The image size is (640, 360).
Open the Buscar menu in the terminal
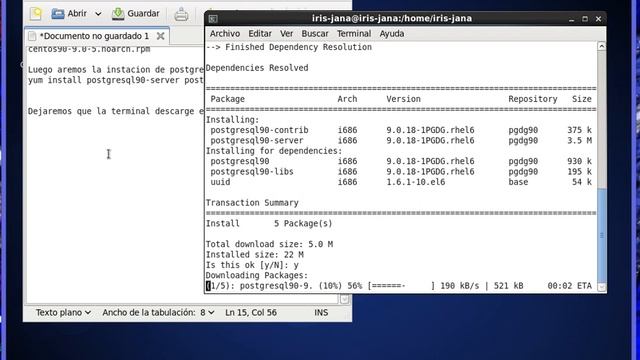click(315, 33)
